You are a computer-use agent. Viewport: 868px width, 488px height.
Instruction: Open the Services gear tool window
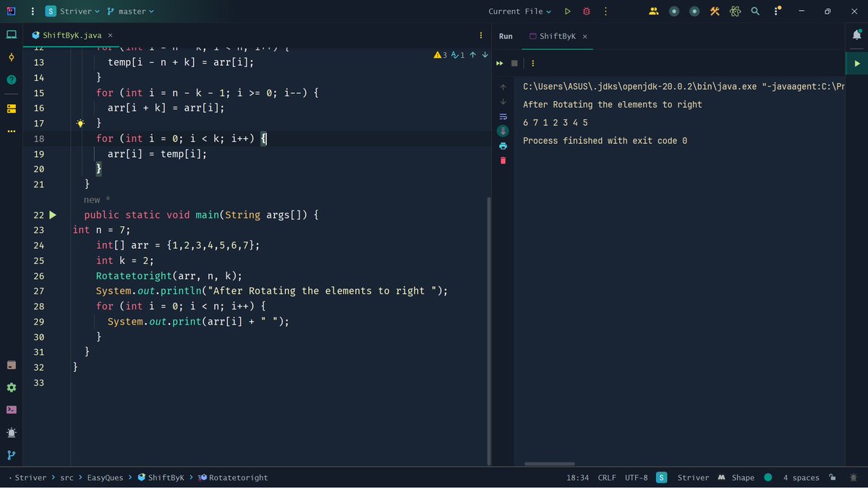click(x=11, y=388)
